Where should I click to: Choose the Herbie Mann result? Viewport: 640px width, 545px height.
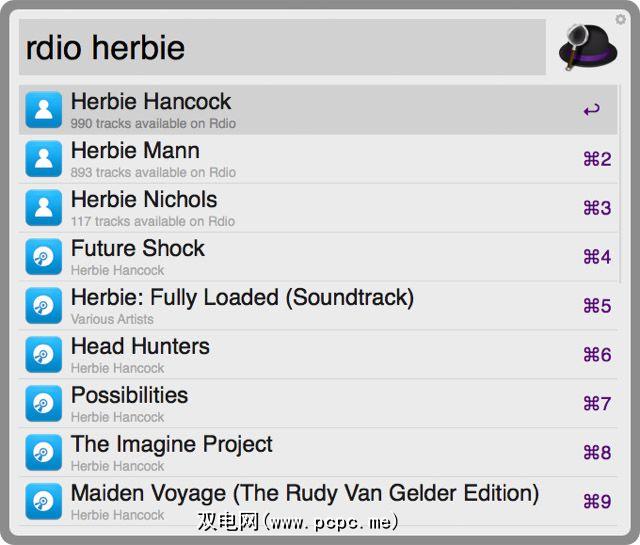pos(135,151)
